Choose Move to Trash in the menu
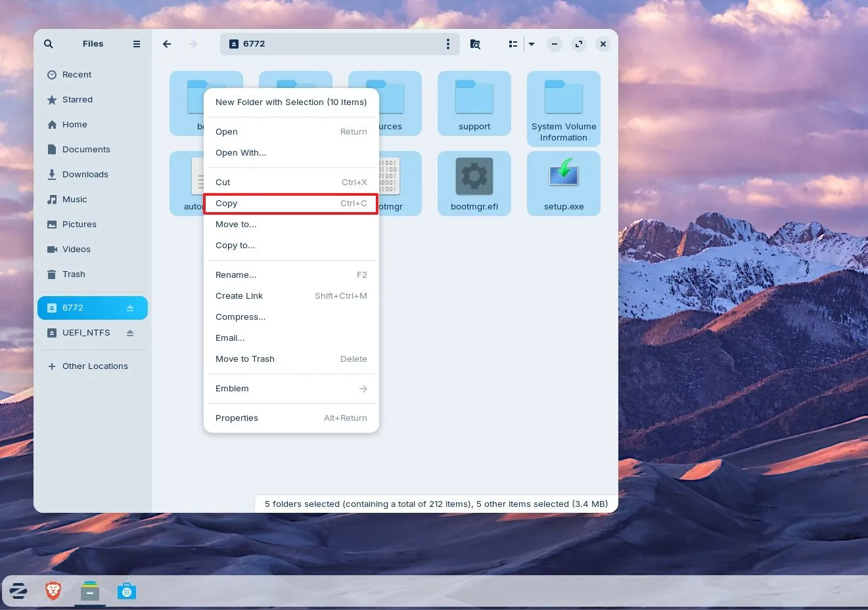 click(244, 359)
